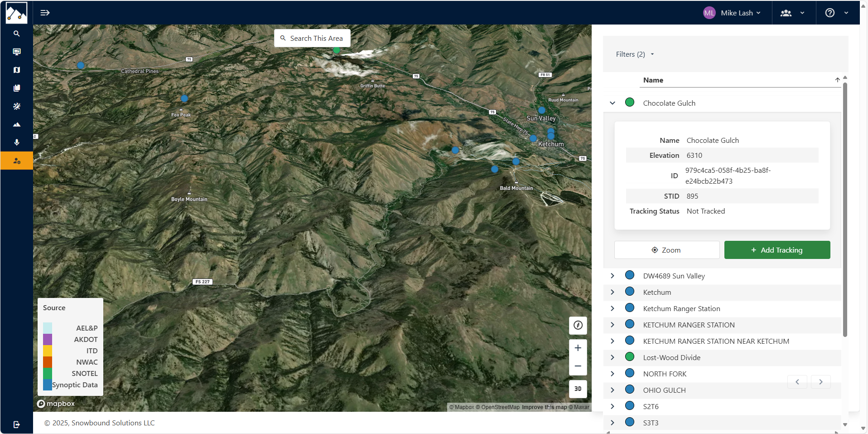The image size is (868, 434).
Task: Click the blue marker near Fox Peak
Action: click(184, 98)
